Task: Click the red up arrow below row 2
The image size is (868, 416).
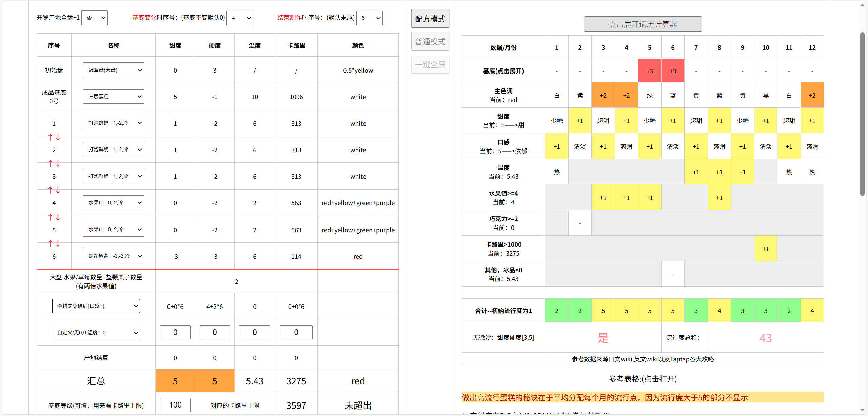Action: pos(50,163)
